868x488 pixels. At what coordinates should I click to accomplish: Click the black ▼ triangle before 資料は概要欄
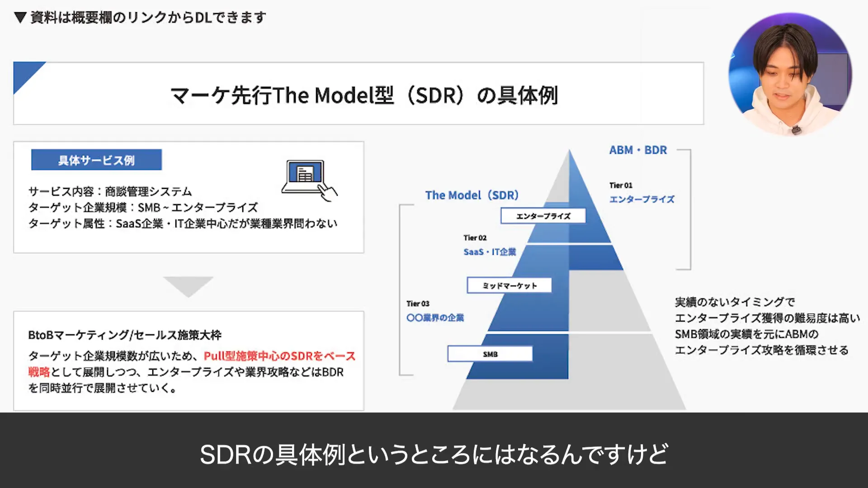coord(20,18)
